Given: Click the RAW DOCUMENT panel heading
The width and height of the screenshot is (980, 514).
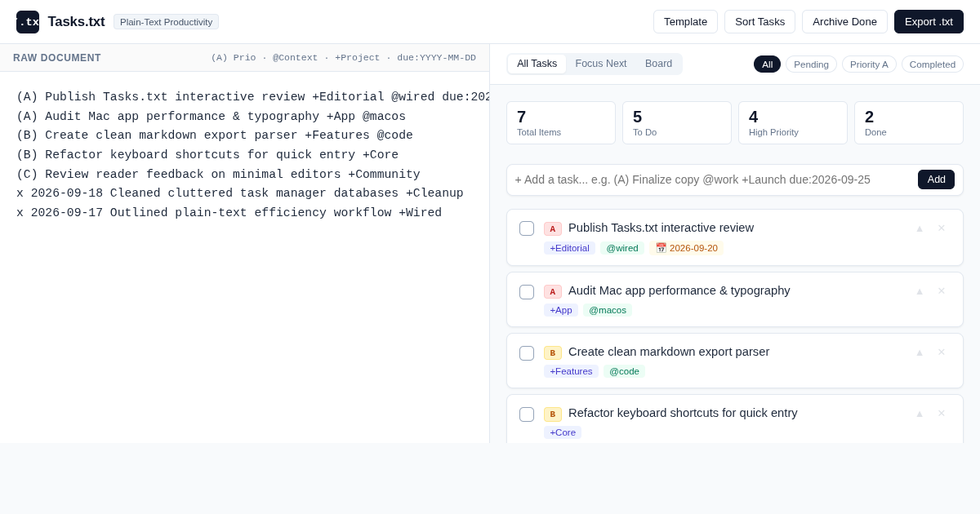Looking at the screenshot, I should [57, 58].
